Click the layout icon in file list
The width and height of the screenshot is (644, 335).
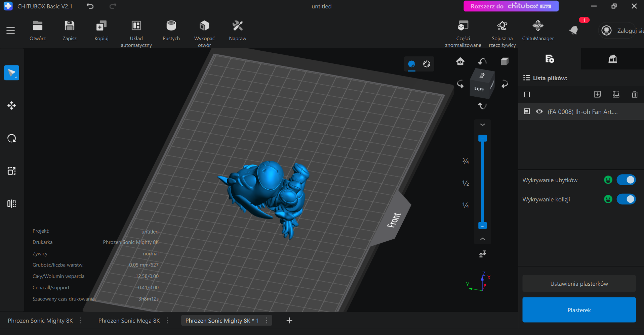tap(616, 95)
